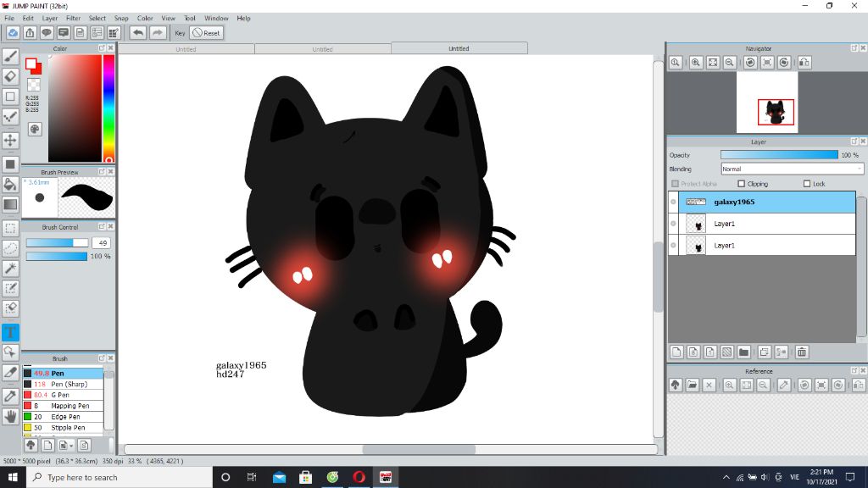Click the rainbow hue bar
Screen dimensions: 868x488
(x=108, y=108)
